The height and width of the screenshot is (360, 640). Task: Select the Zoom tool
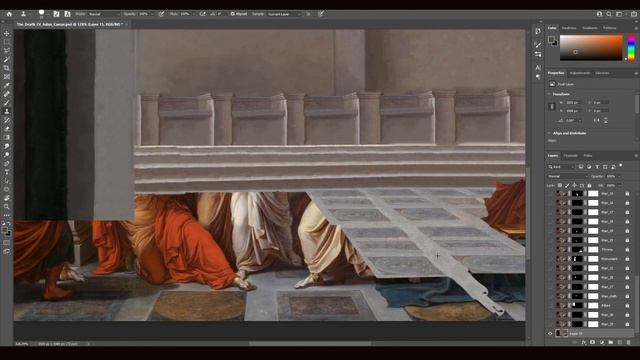(x=7, y=207)
